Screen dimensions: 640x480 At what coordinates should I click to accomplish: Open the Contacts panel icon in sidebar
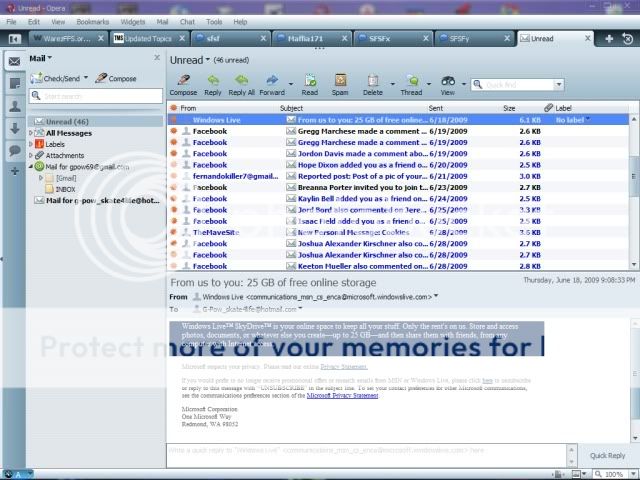point(15,106)
